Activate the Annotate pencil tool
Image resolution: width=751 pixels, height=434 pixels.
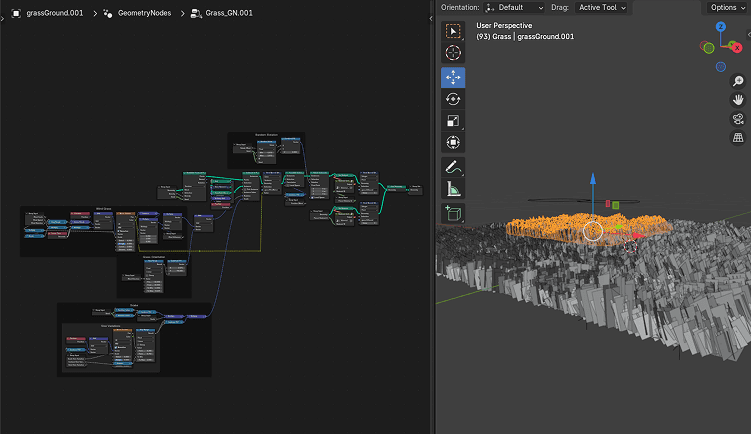(453, 167)
